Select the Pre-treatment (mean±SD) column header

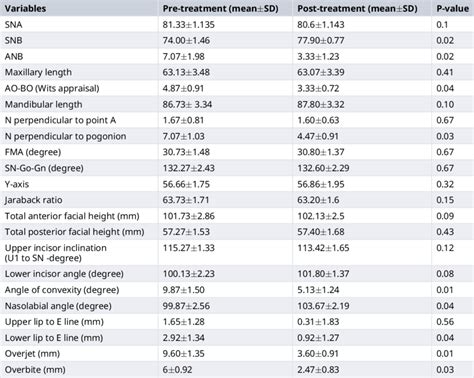[x=220, y=8]
